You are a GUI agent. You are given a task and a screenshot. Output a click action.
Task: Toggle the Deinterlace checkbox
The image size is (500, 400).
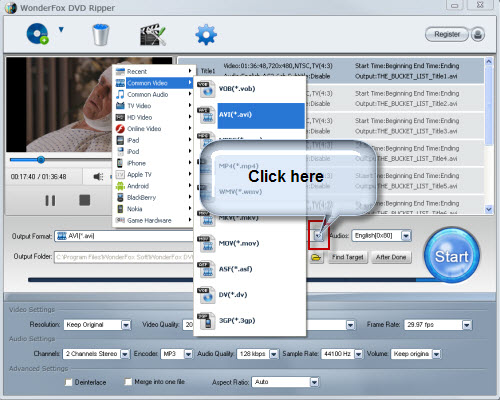click(69, 382)
